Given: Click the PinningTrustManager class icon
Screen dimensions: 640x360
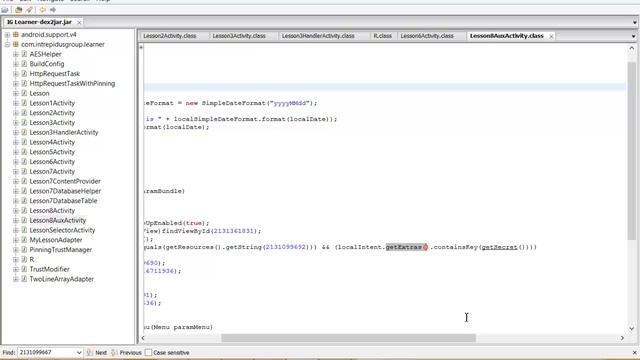Looking at the screenshot, I should coord(24,250).
